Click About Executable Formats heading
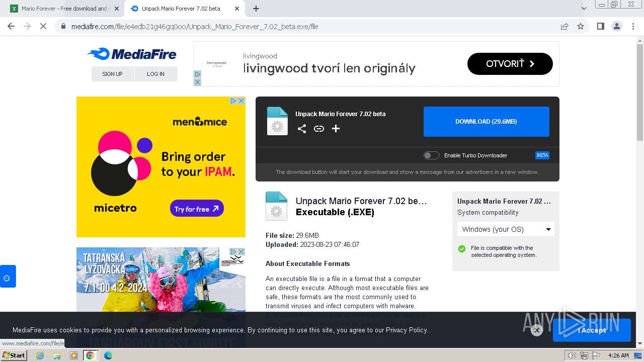 307,263
